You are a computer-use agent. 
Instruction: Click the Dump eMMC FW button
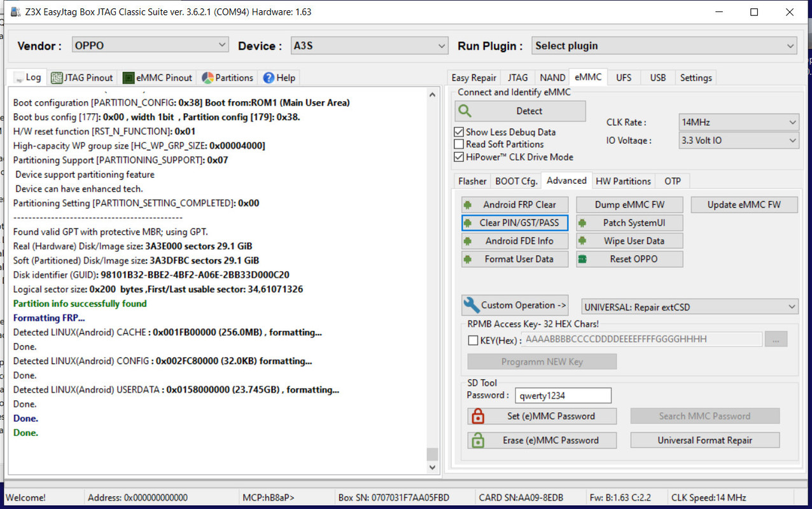click(x=629, y=205)
